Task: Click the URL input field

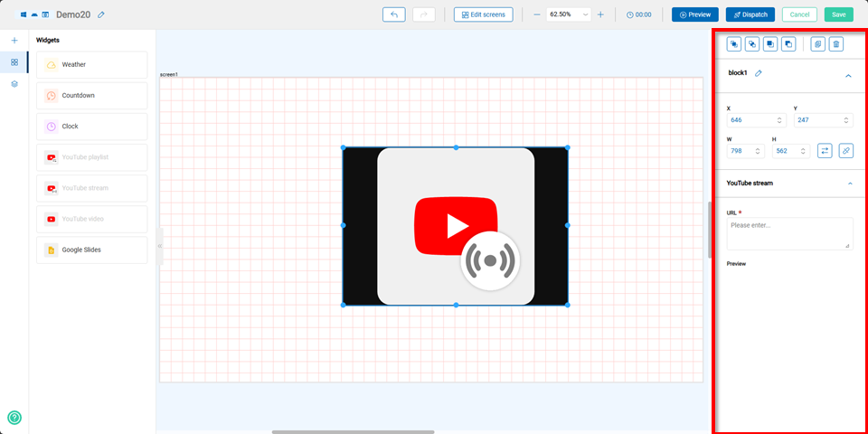Action: click(x=788, y=233)
